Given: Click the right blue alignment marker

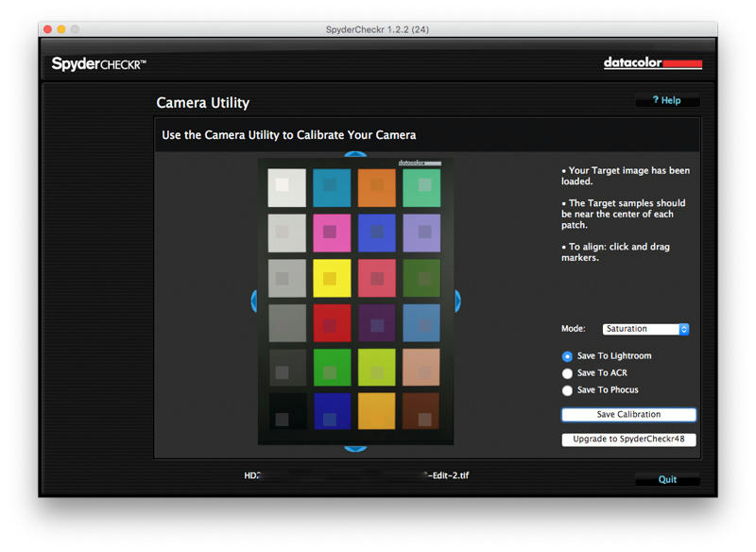Looking at the screenshot, I should pos(457,302).
